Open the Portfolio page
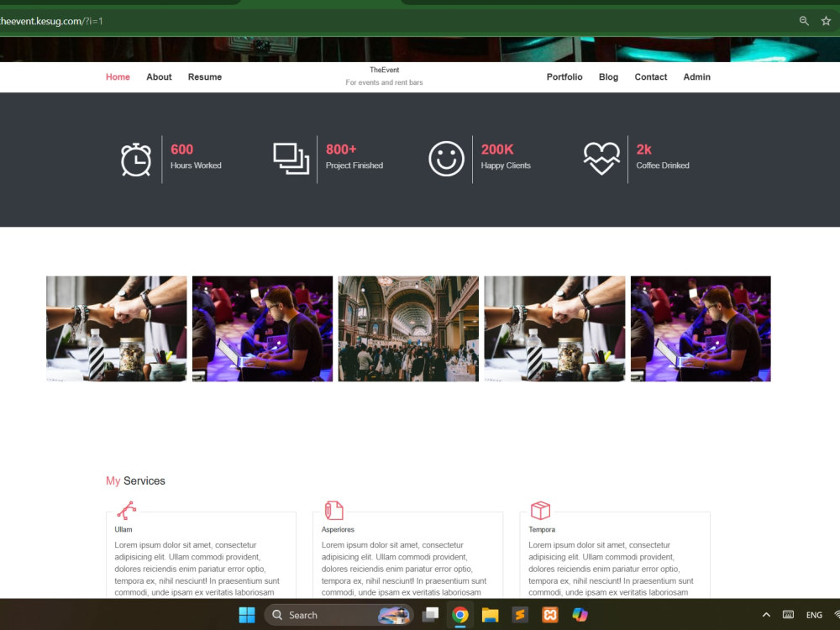Viewport: 840px width, 630px height. pos(564,77)
